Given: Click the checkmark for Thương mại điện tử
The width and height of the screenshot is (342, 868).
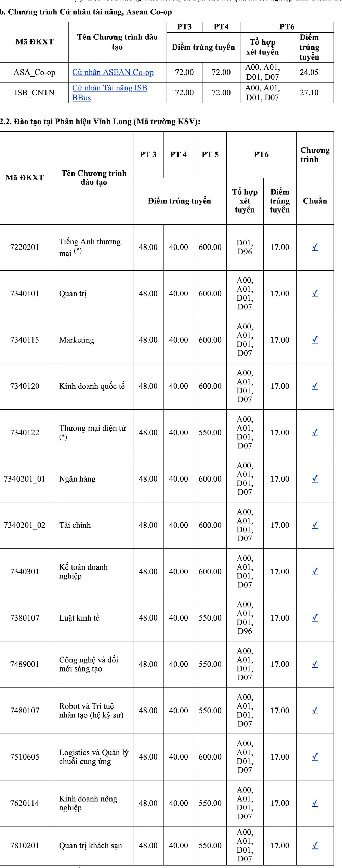Looking at the screenshot, I should point(315,433).
